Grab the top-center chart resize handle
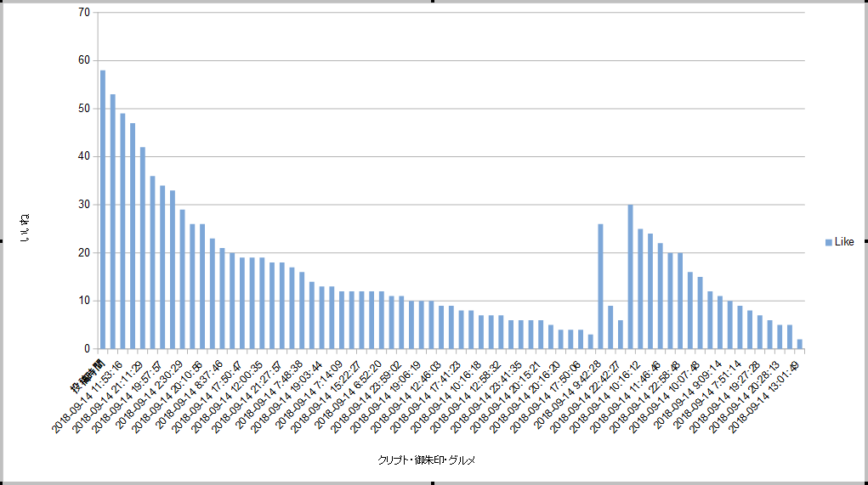The width and height of the screenshot is (868, 485). [x=434, y=2]
